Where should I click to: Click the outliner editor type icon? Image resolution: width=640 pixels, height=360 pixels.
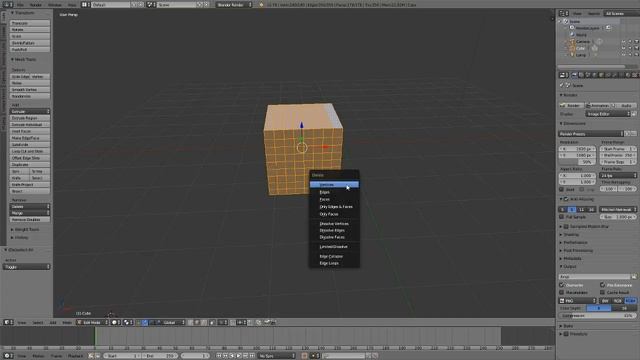564,13
